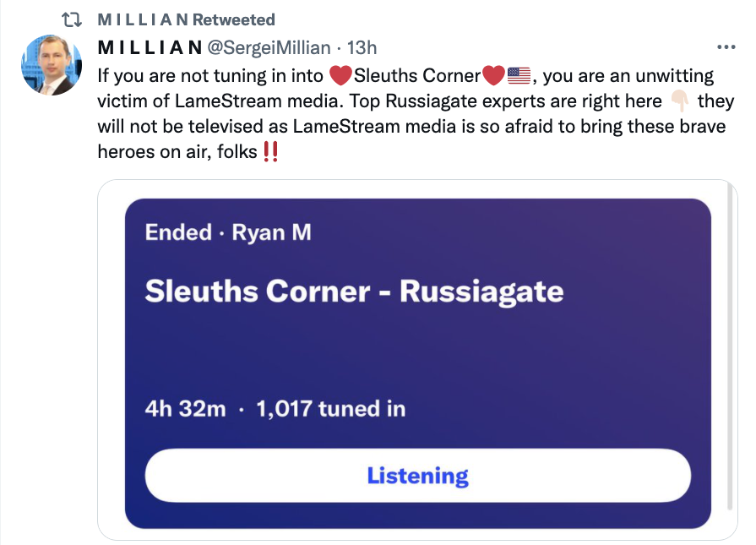Click the retweet arrows icon
This screenshot has width=756, height=545.
[71, 19]
